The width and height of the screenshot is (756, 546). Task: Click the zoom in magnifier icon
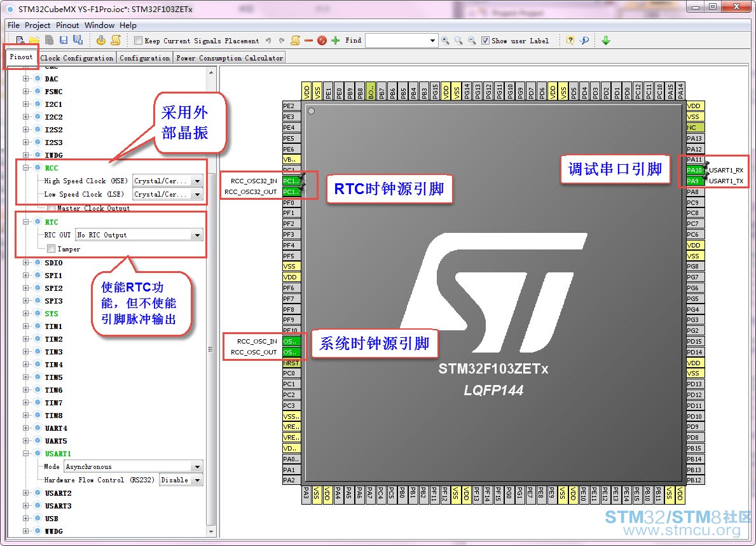pos(445,41)
